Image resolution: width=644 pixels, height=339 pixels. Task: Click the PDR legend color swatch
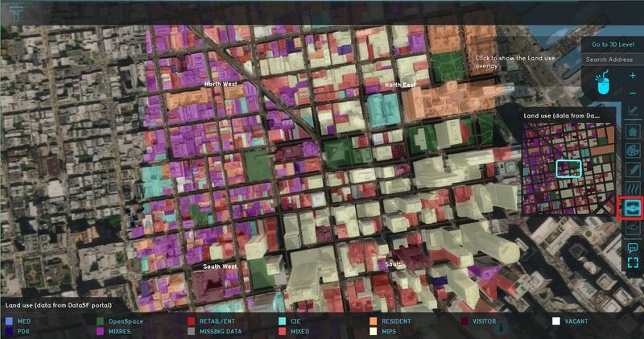point(9,331)
